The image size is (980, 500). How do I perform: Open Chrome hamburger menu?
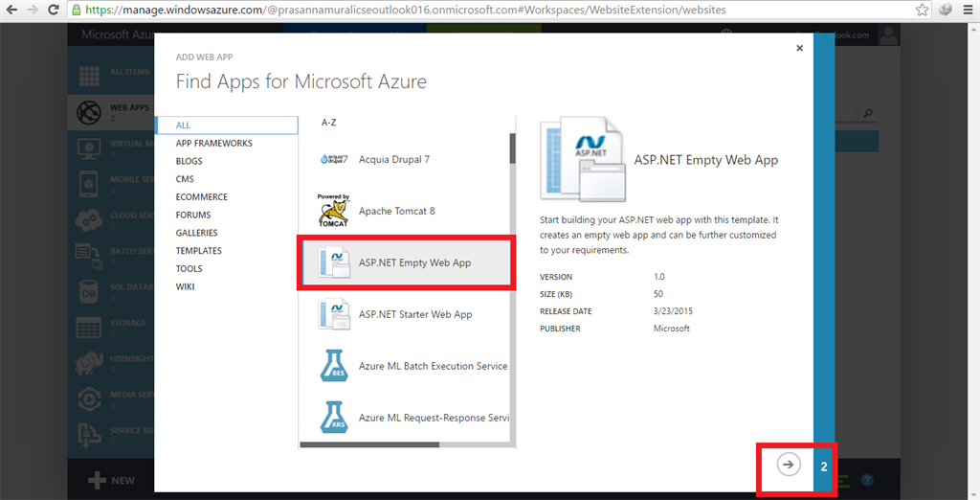pos(968,10)
